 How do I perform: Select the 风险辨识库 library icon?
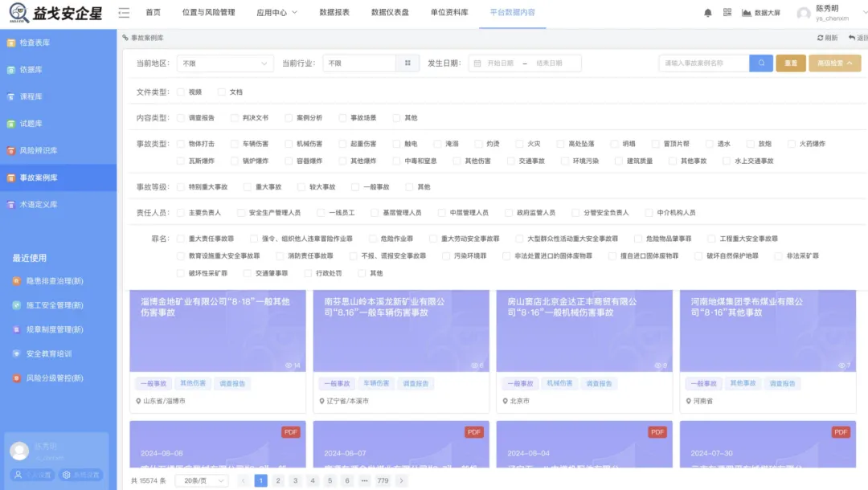coord(42,149)
